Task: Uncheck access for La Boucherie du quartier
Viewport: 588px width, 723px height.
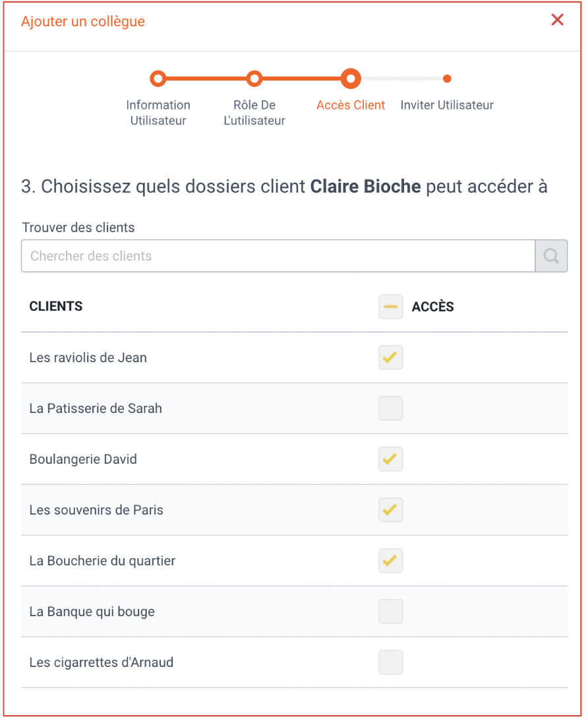Action: [391, 560]
